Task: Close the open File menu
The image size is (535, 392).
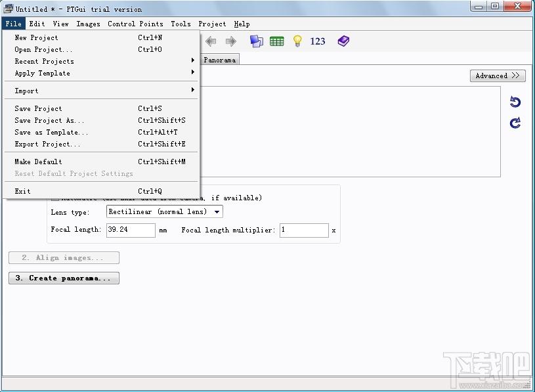Action: click(13, 24)
